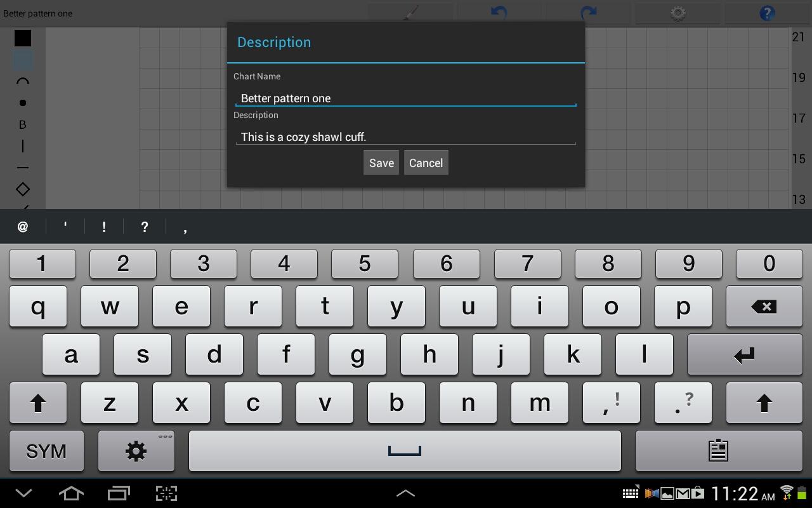Open settings gear in the app's top toolbar
This screenshot has width=812, height=508.
(678, 13)
